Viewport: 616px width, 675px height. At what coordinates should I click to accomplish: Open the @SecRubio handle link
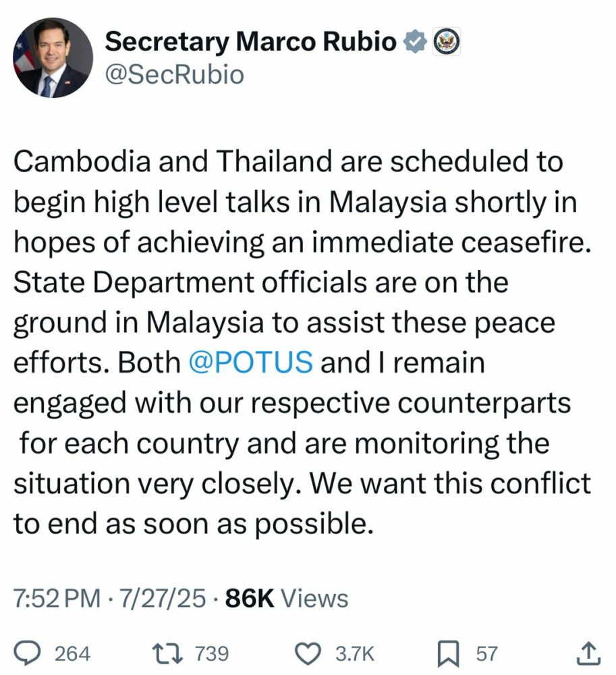click(175, 75)
